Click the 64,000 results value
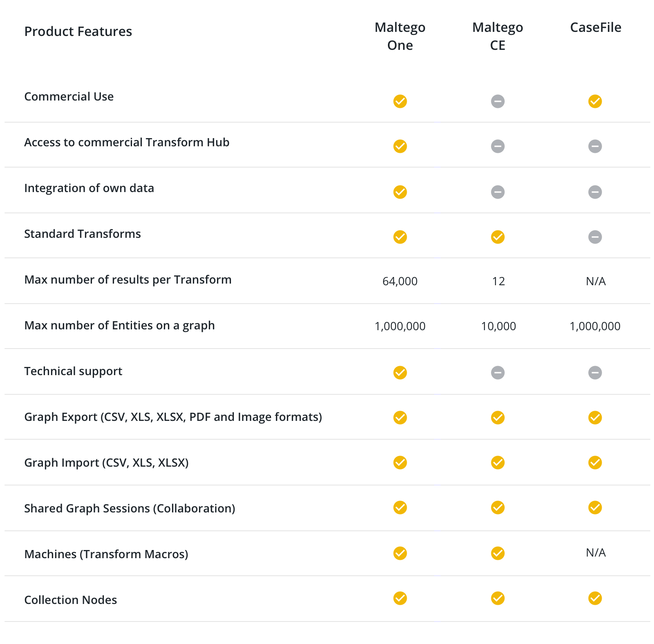 tap(400, 281)
